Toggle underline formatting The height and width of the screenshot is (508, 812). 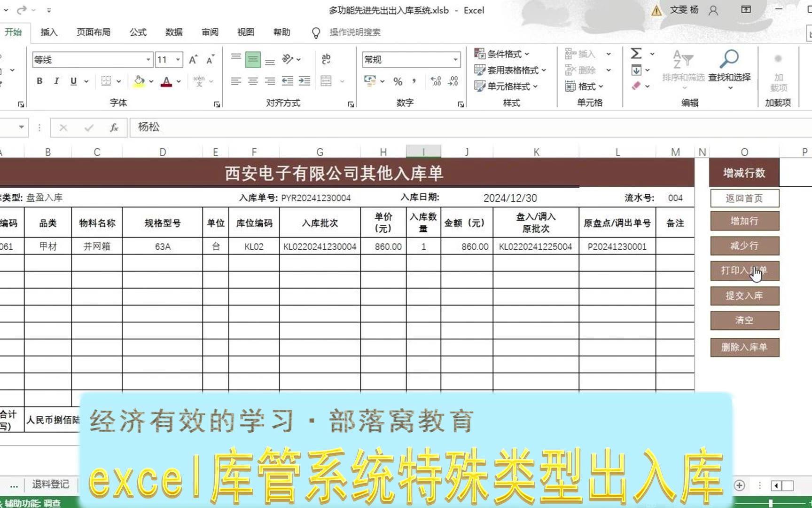pyautogui.click(x=73, y=81)
